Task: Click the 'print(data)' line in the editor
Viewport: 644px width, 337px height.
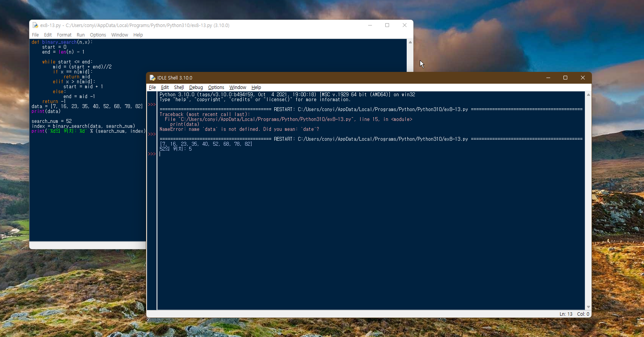Action: (x=46, y=111)
